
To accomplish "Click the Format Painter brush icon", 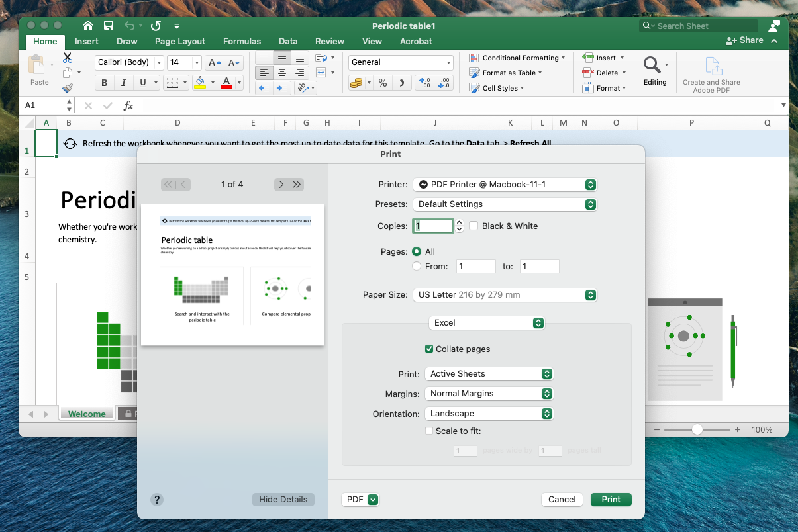I will [x=68, y=88].
